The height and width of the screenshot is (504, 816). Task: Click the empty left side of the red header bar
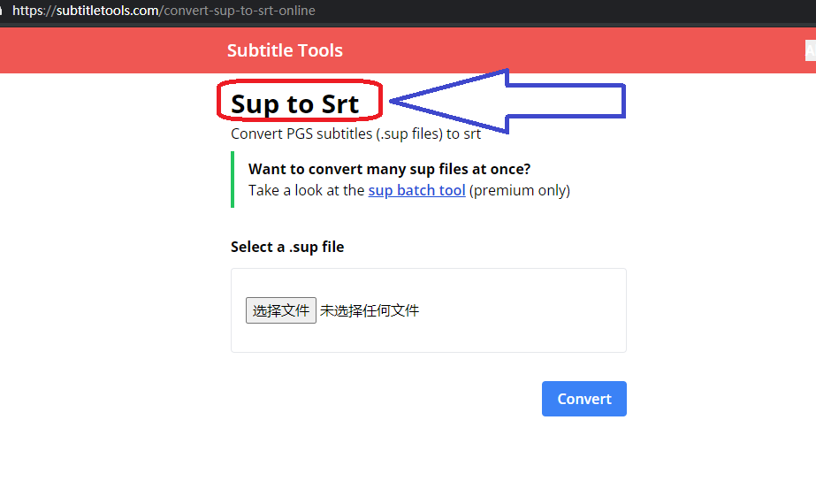coord(106,50)
